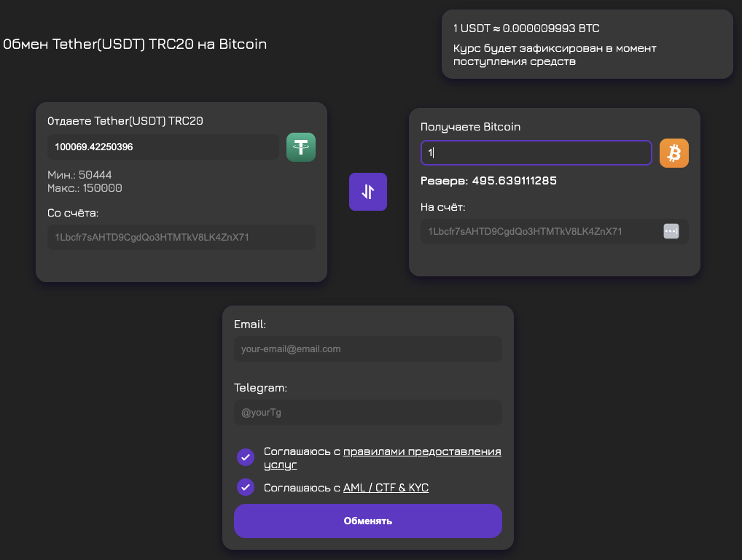Screen dimensions: 742x560
Task: Click the Обмен Tether(USDT) TRC20 на Bitcoin heading
Action: point(136,44)
